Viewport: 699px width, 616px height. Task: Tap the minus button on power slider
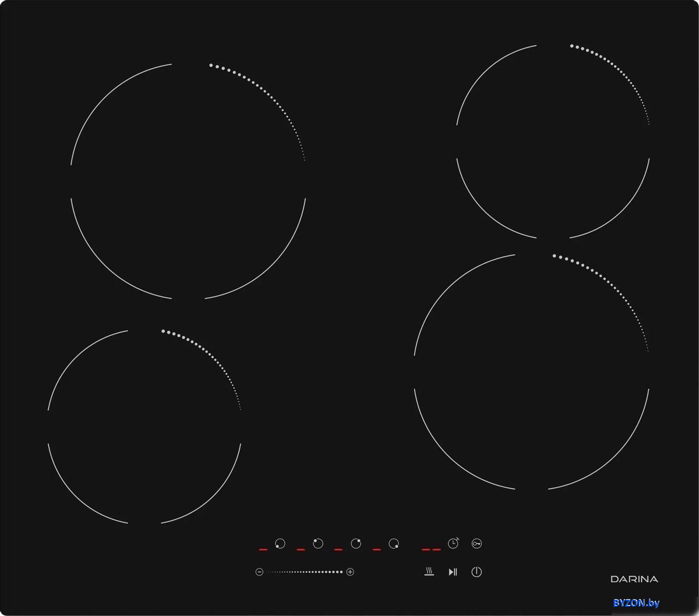pos(260,572)
